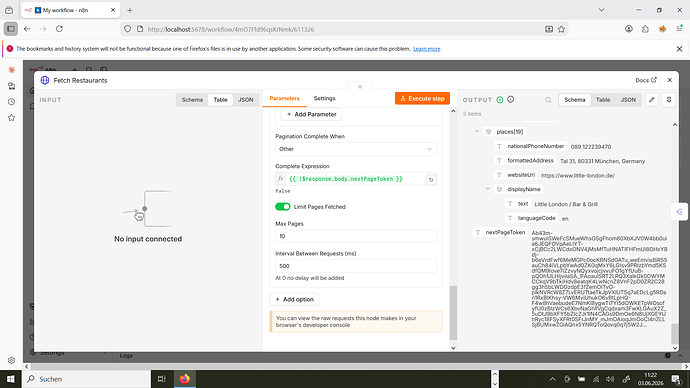Click the Max Pages input field
This screenshot has height=388, width=690.
click(x=356, y=236)
